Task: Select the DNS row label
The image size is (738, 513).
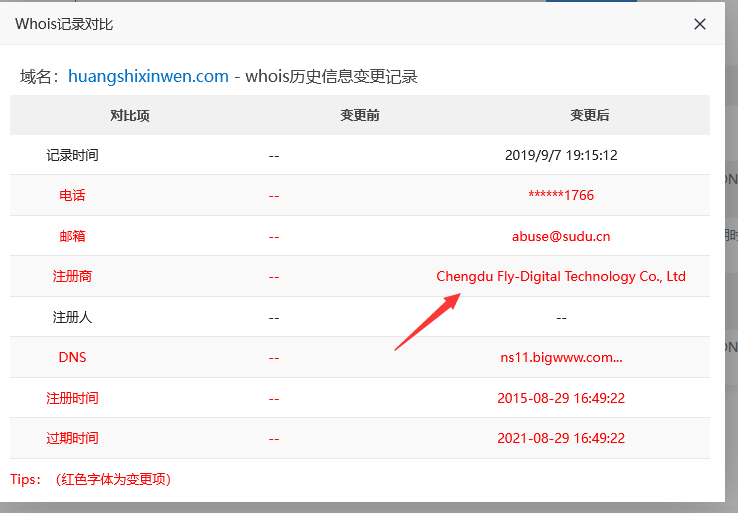Action: 72,357
